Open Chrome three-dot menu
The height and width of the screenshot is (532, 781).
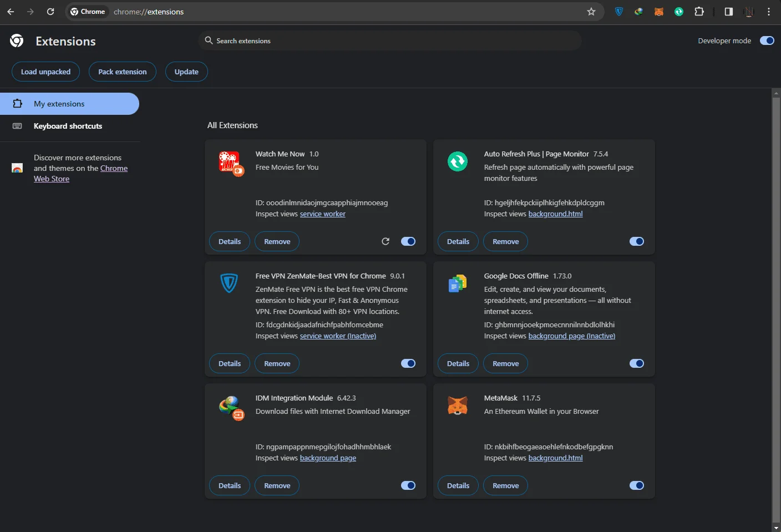[769, 12]
